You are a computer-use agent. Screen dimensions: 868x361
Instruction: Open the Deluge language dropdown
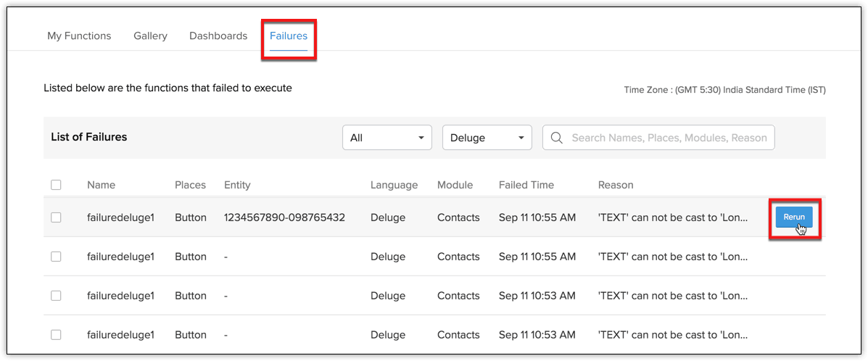point(487,138)
